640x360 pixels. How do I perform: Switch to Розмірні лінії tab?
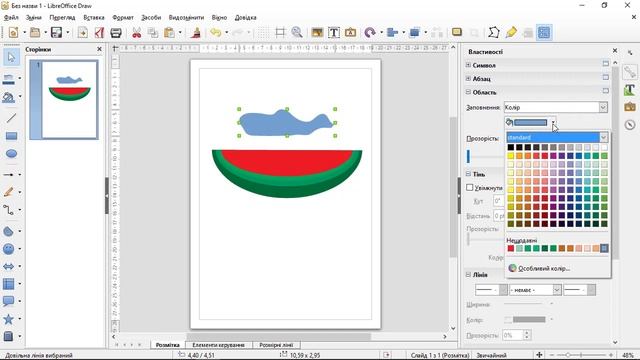pyautogui.click(x=276, y=345)
